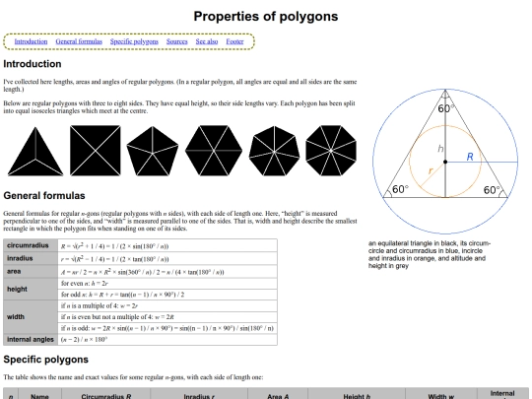The image size is (532, 399).
Task: Click the 'Internal' column header
Action: tap(502, 394)
